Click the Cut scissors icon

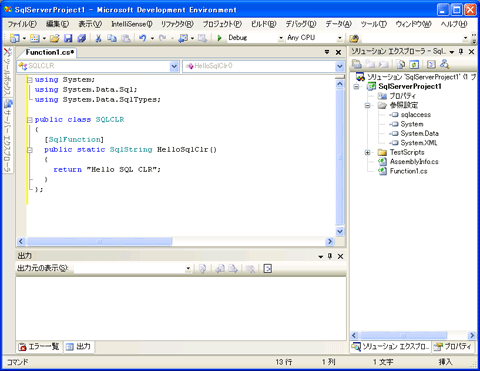pos(98,38)
